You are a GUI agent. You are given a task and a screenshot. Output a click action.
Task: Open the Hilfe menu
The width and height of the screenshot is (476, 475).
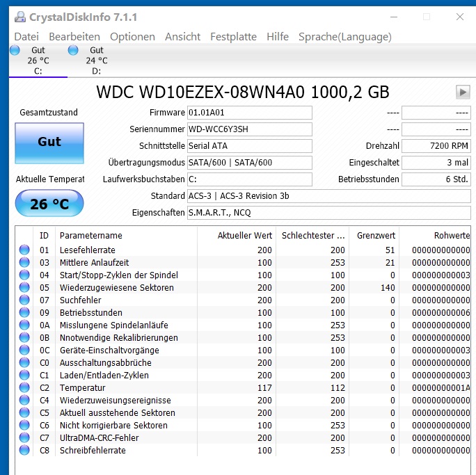click(278, 37)
